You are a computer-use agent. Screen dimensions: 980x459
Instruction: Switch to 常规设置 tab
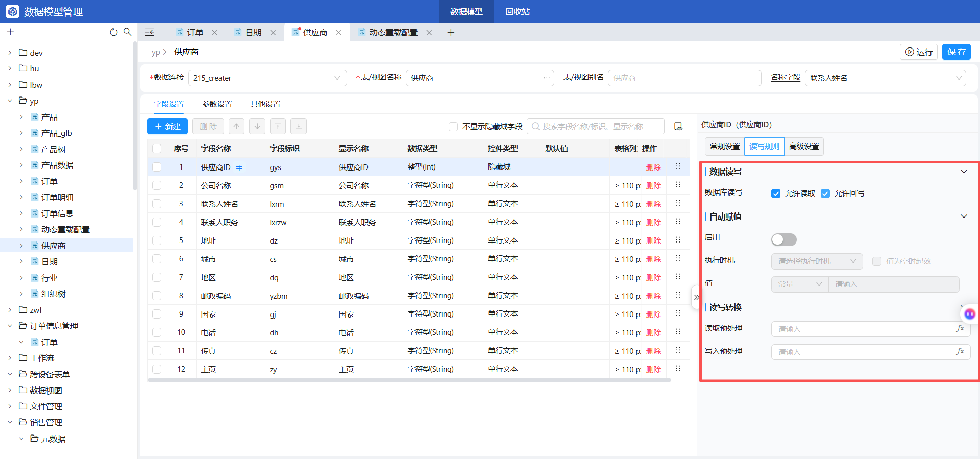click(x=725, y=147)
